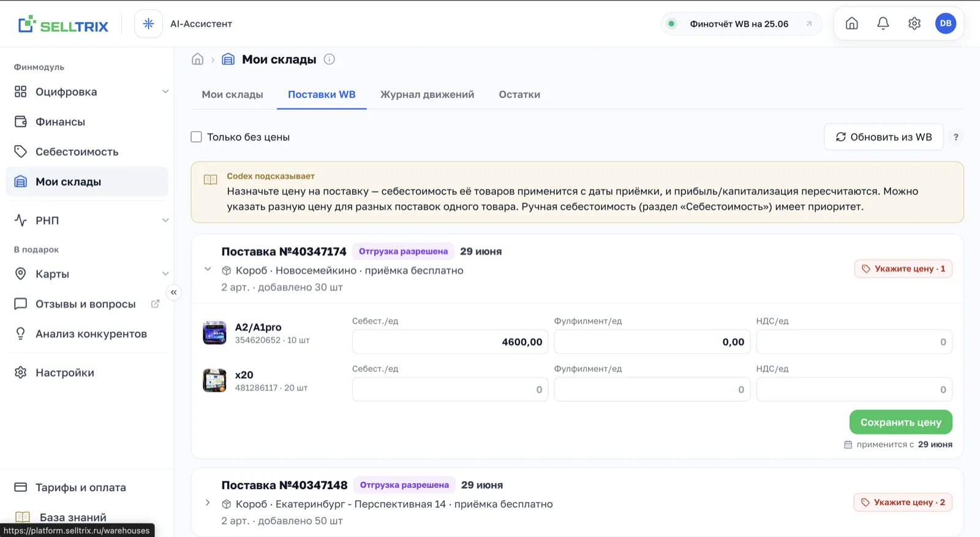Click Себест./ед field of x20
The width and height of the screenshot is (980, 537).
click(x=450, y=389)
